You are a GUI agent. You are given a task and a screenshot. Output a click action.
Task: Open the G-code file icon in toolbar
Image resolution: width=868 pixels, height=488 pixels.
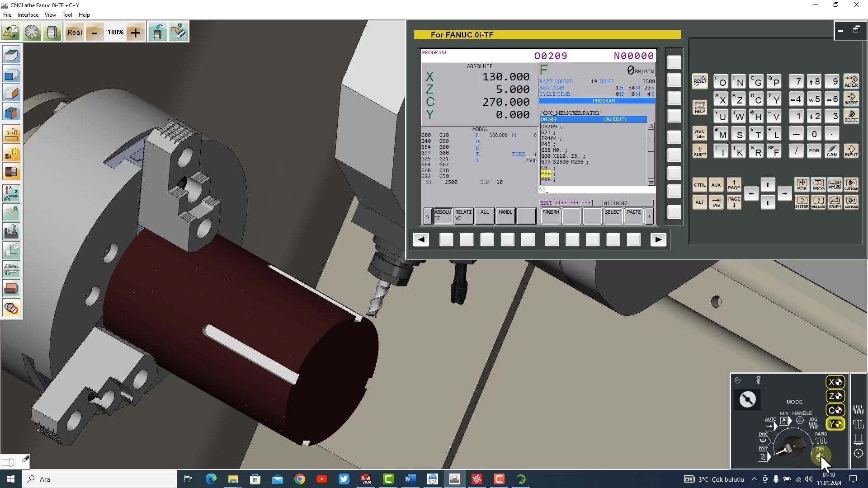pyautogui.click(x=10, y=32)
